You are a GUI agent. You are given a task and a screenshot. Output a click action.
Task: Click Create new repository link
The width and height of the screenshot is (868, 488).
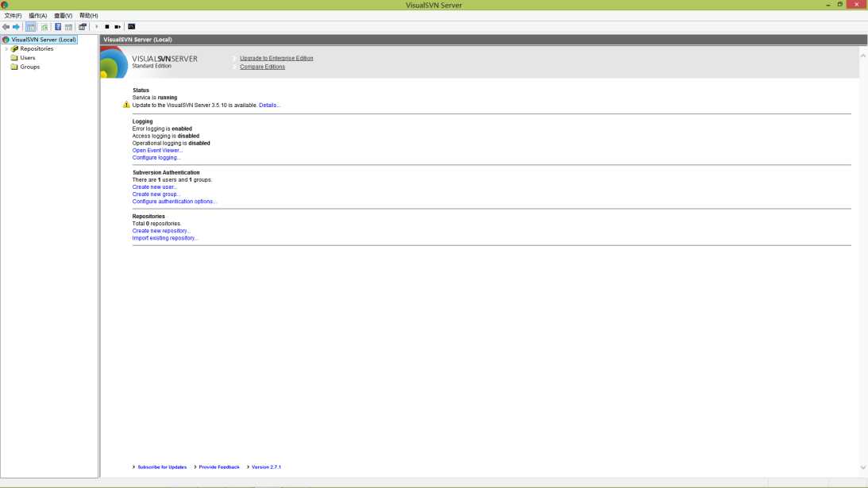(161, 231)
